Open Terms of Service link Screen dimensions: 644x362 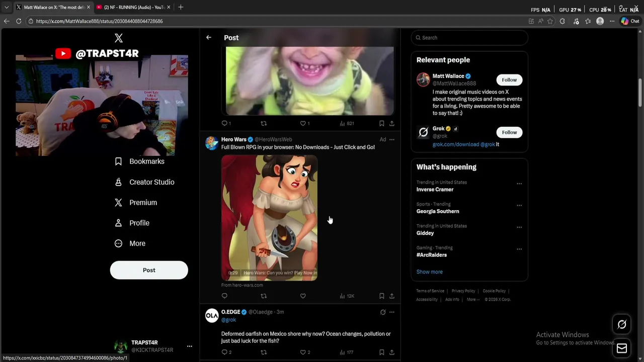click(x=430, y=291)
